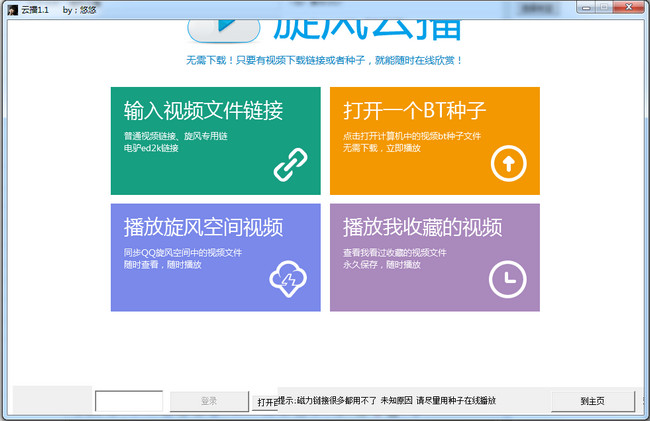Click 点击打开计算机中的视频bt种子文件 text
Image resolution: width=650 pixels, height=421 pixels.
(x=412, y=136)
